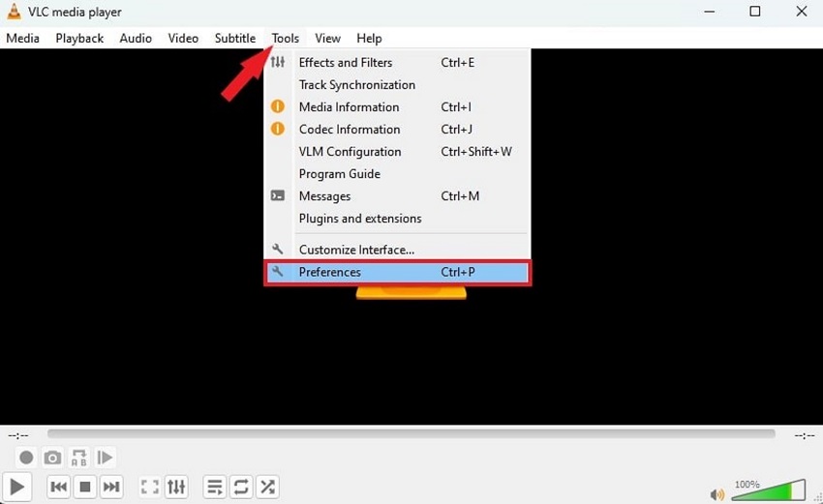
Task: Choose Track Synchronization
Action: tap(397, 85)
